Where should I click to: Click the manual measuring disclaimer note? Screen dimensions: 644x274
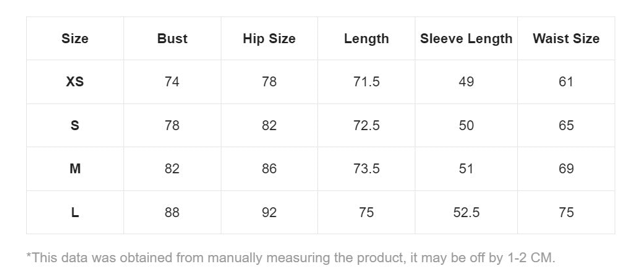(291, 258)
